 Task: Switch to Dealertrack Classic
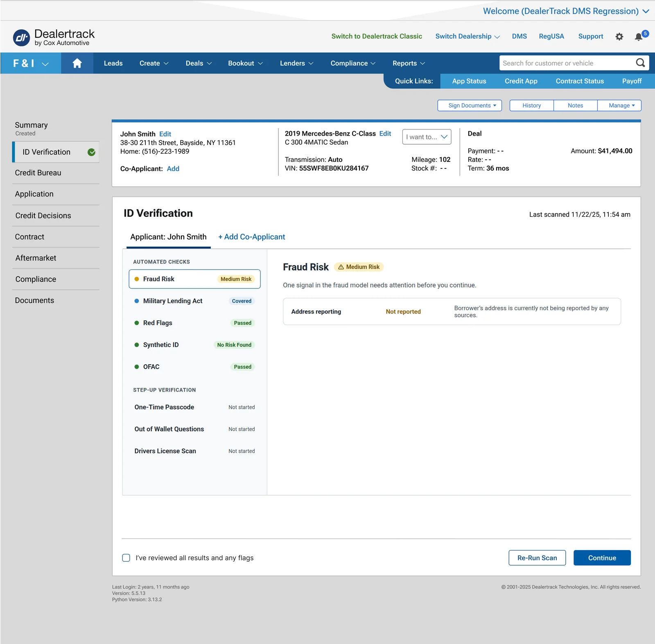tap(377, 36)
